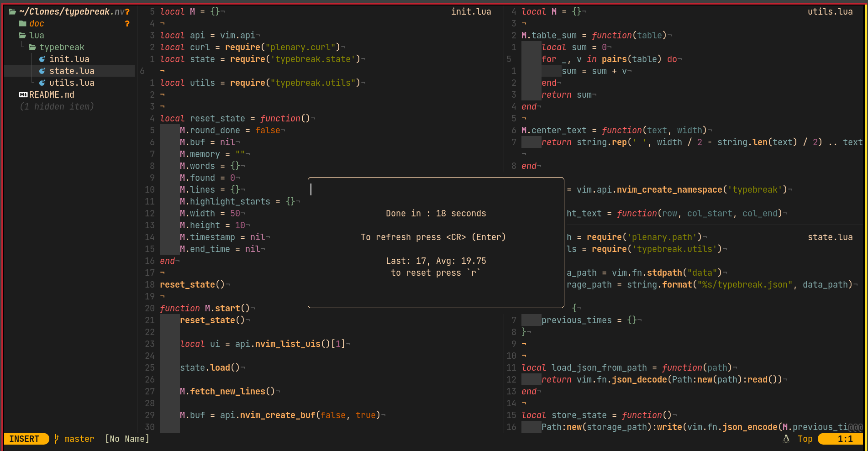Focus the utils.lua window title
868x451 pixels.
coord(830,11)
